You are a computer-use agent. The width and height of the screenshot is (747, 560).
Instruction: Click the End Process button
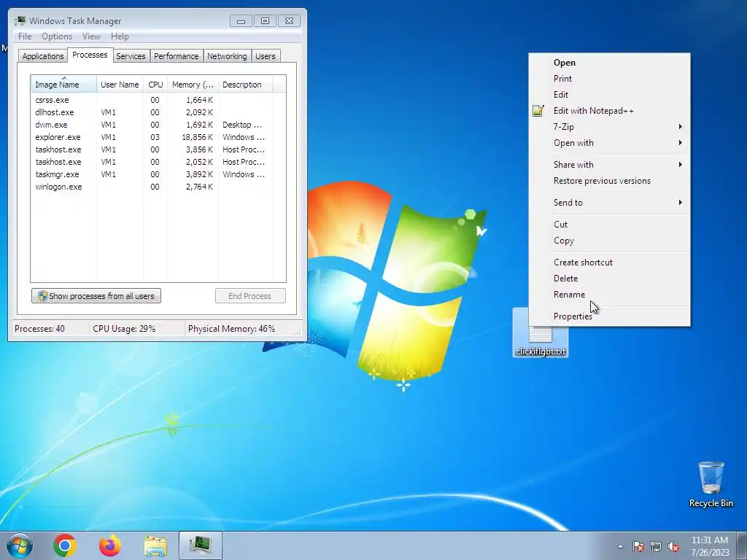point(250,296)
